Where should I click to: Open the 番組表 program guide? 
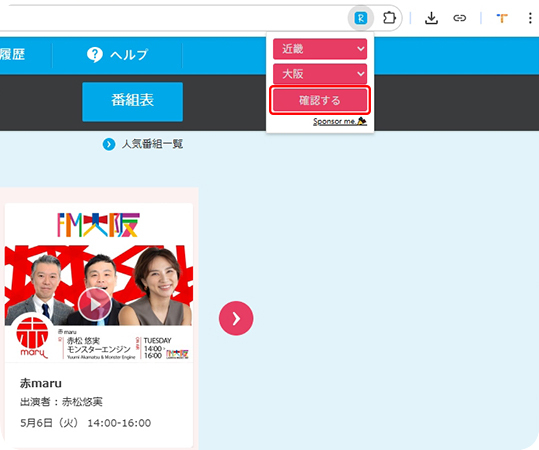(x=132, y=101)
